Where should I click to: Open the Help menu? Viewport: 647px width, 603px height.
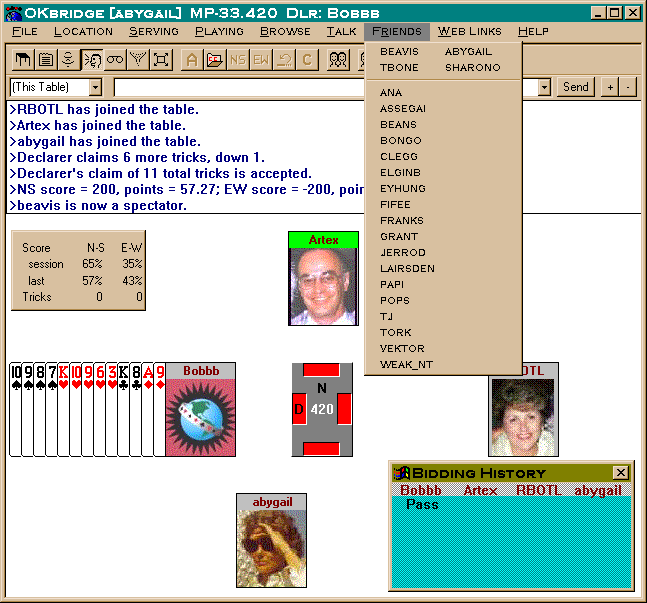533,31
